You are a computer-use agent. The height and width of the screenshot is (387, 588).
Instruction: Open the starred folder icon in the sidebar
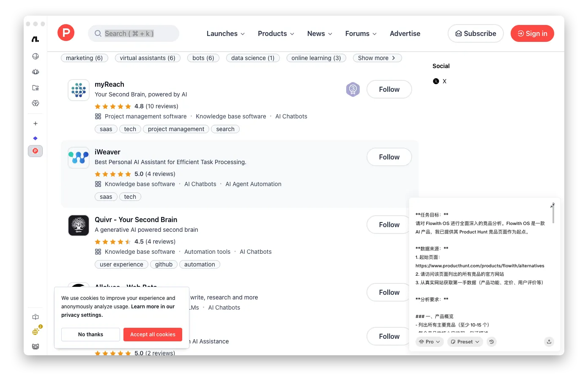[36, 88]
